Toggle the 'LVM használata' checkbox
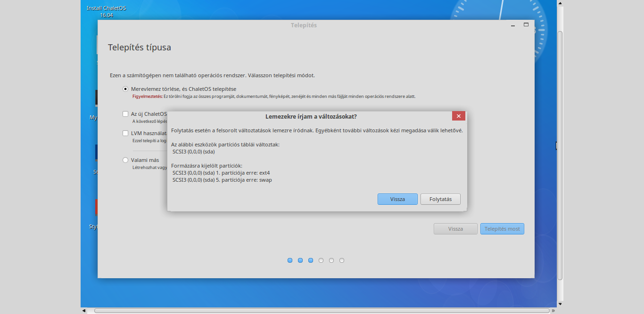 (x=125, y=133)
